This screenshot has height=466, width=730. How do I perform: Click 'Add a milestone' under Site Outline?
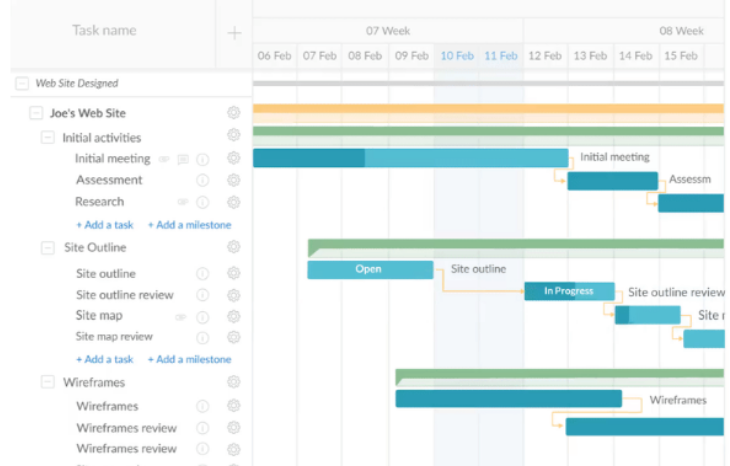(189, 359)
